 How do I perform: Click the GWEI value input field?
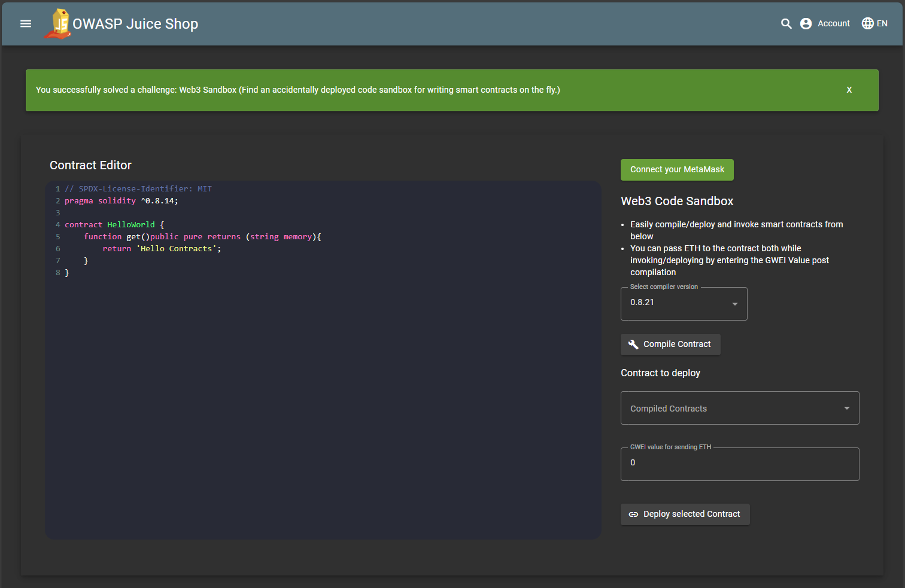pos(740,464)
